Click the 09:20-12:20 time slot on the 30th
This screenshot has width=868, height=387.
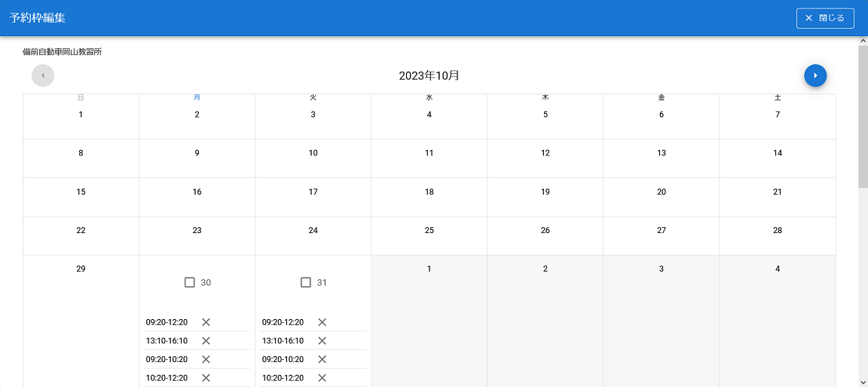coord(167,322)
